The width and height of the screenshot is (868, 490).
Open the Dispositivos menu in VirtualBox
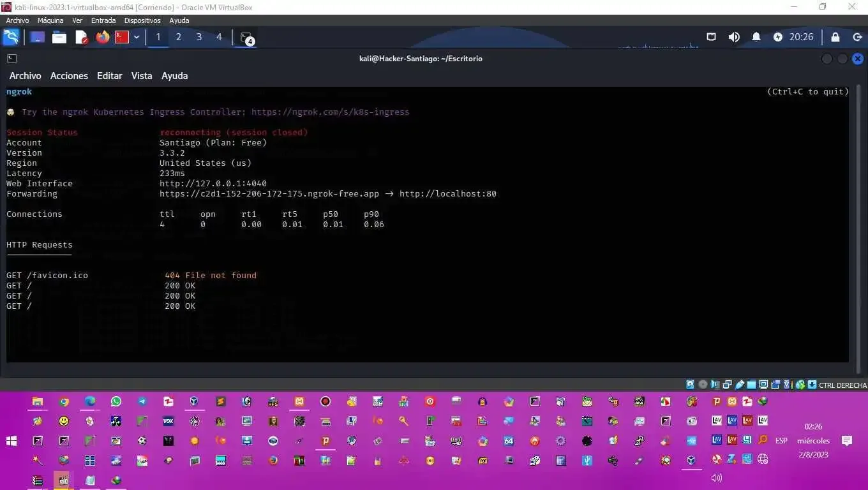142,20
